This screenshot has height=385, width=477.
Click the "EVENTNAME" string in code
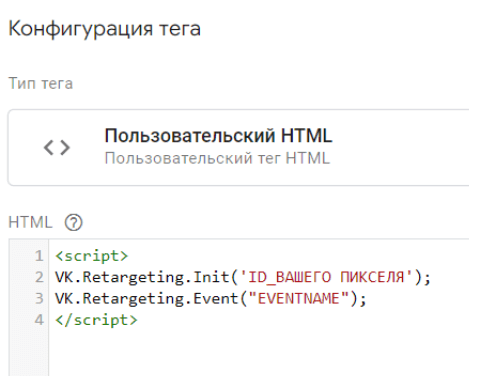coord(299,298)
